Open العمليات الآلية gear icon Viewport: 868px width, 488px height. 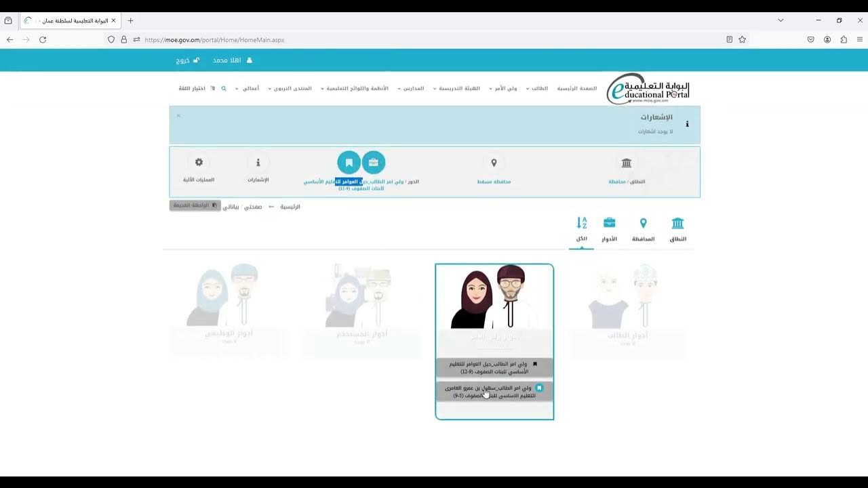[x=199, y=162]
